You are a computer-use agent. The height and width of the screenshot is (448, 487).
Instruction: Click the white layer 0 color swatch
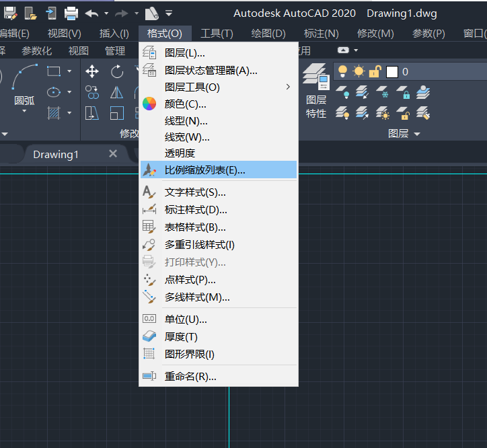pyautogui.click(x=392, y=72)
